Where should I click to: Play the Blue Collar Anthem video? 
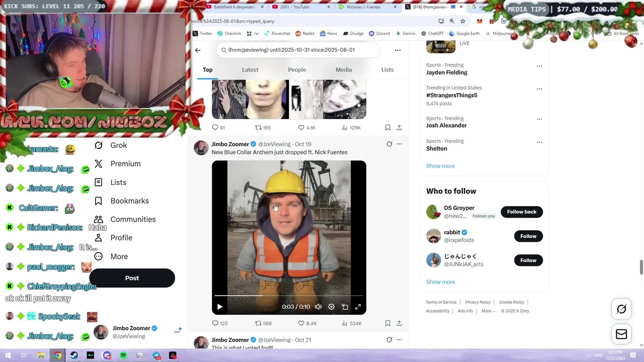tap(220, 307)
